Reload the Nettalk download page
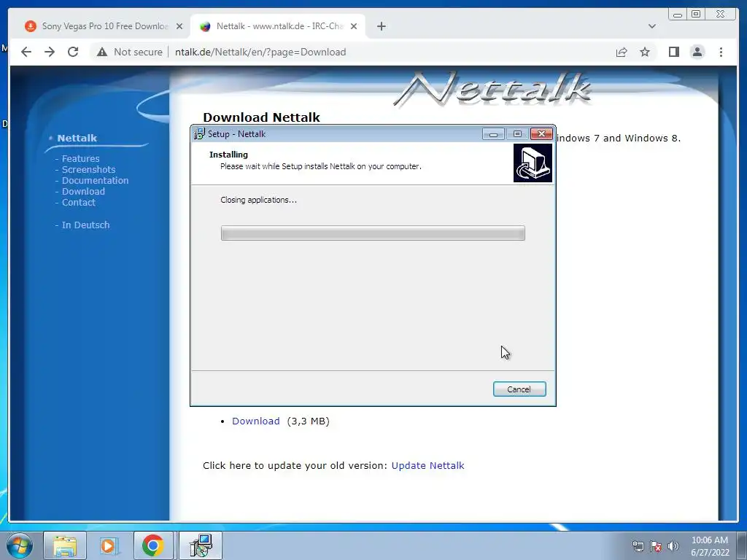 73,52
